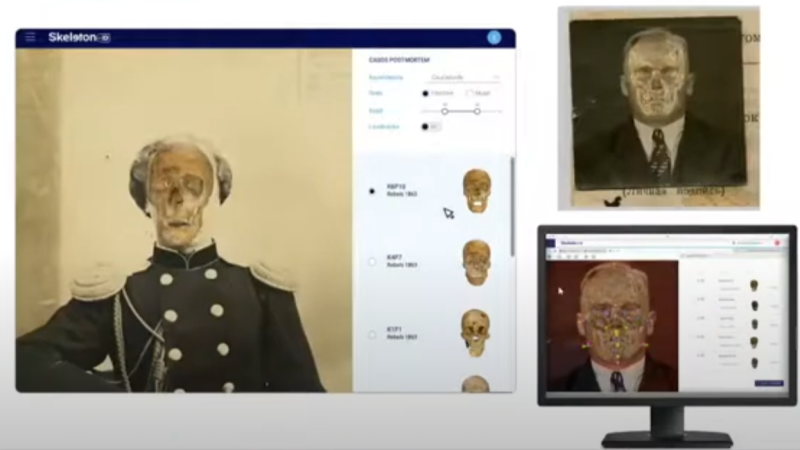Image resolution: width=800 pixels, height=450 pixels.
Task: Click the Casos Postmortem heading
Action: coord(399,60)
